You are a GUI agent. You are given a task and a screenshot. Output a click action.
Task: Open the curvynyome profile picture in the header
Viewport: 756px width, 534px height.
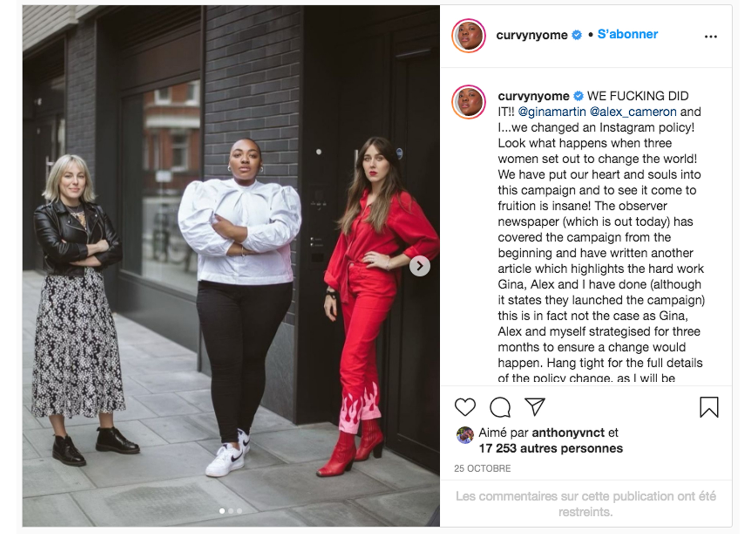[x=469, y=36]
